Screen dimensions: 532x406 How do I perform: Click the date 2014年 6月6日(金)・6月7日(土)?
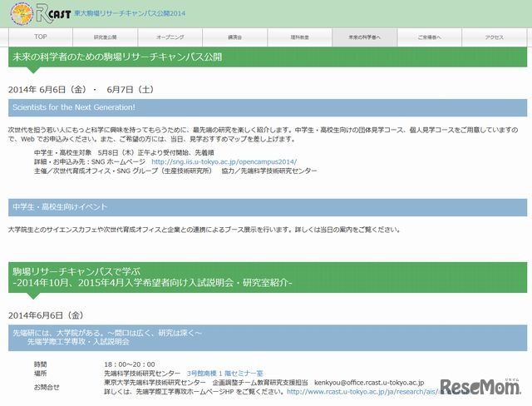pyautogui.click(x=81, y=90)
